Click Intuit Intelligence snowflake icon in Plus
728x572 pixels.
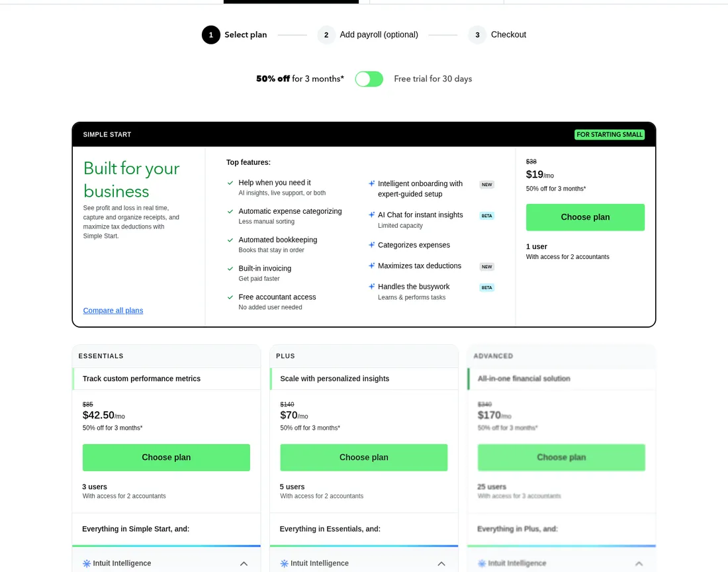[284, 563]
